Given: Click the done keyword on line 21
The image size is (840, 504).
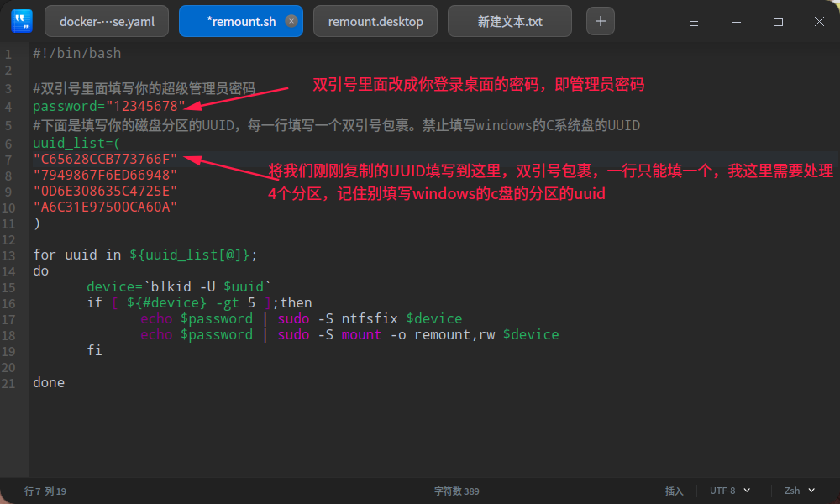Looking at the screenshot, I should coord(48,382).
